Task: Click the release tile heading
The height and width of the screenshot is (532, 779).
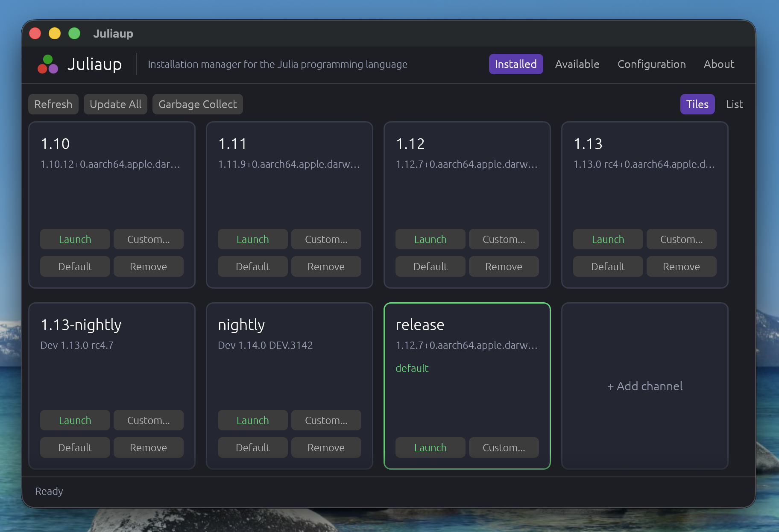Action: 420,325
